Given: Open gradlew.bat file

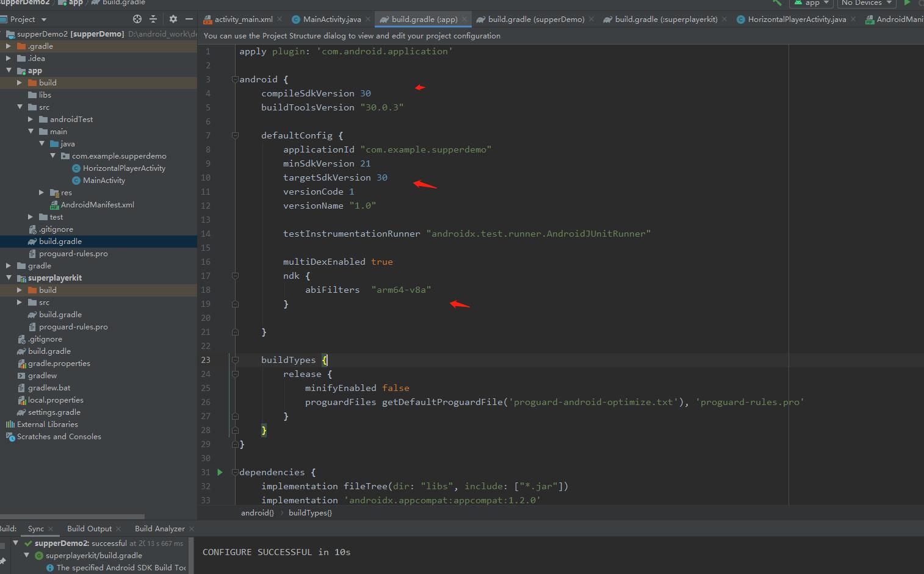Looking at the screenshot, I should pyautogui.click(x=49, y=387).
